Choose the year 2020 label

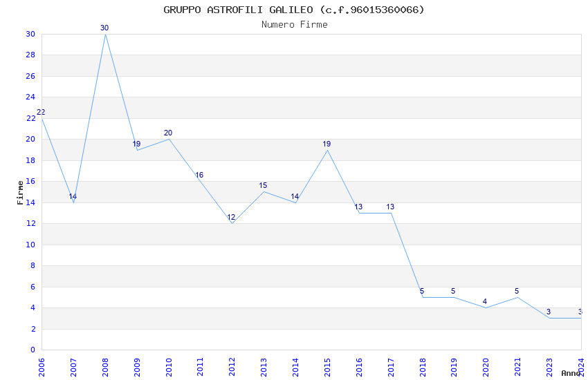[486, 368]
